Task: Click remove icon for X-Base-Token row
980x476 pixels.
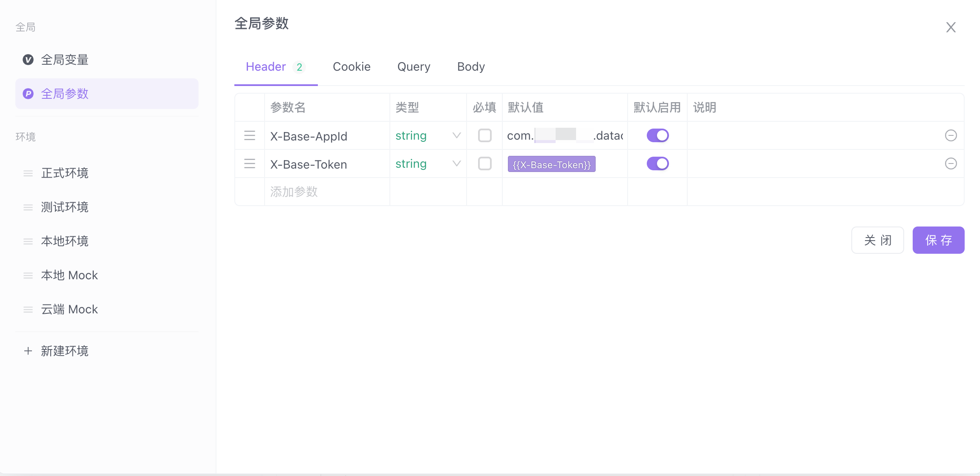Action: 951,163
